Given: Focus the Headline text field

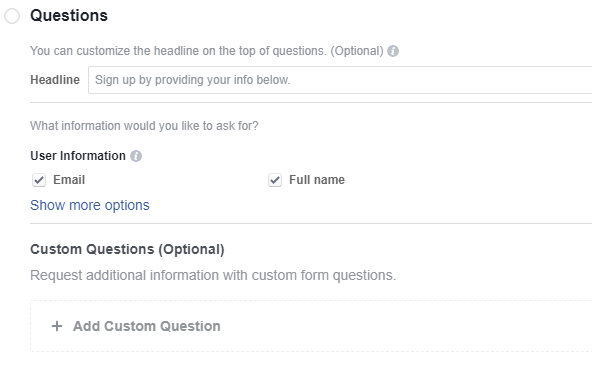Looking at the screenshot, I should pyautogui.click(x=340, y=80).
